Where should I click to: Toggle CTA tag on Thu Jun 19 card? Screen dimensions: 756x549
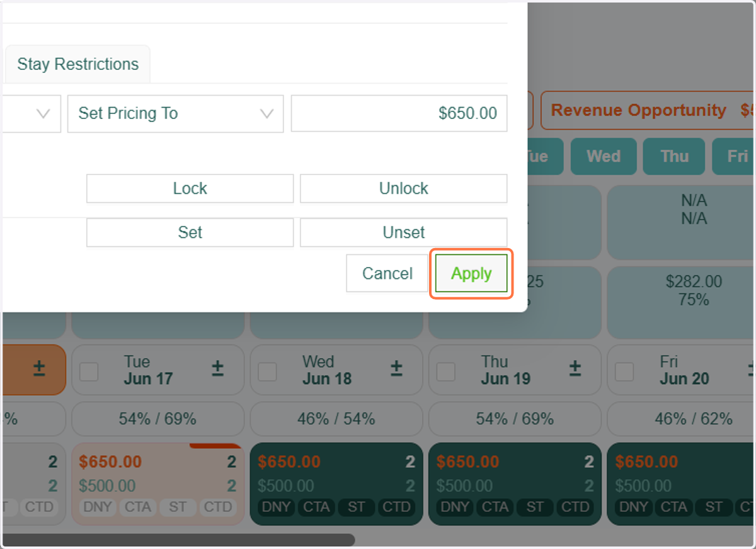(x=495, y=507)
